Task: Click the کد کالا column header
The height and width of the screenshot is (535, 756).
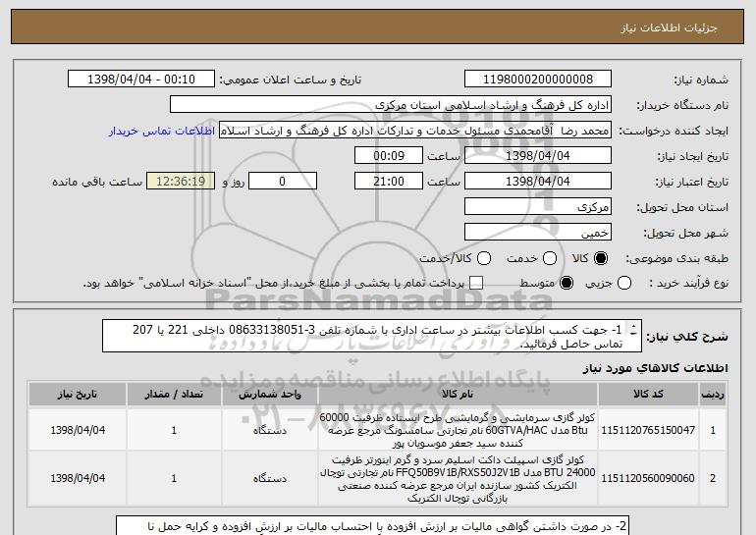Action: pyautogui.click(x=648, y=395)
